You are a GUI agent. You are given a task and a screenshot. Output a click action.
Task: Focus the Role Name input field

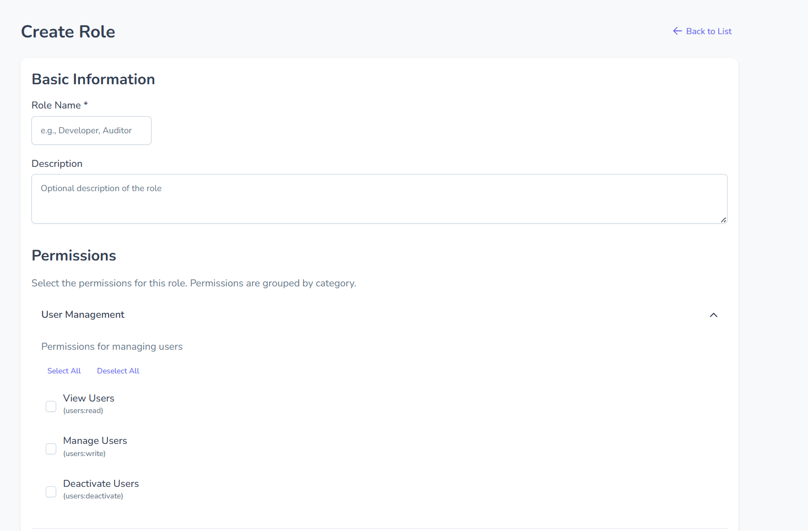(x=91, y=131)
